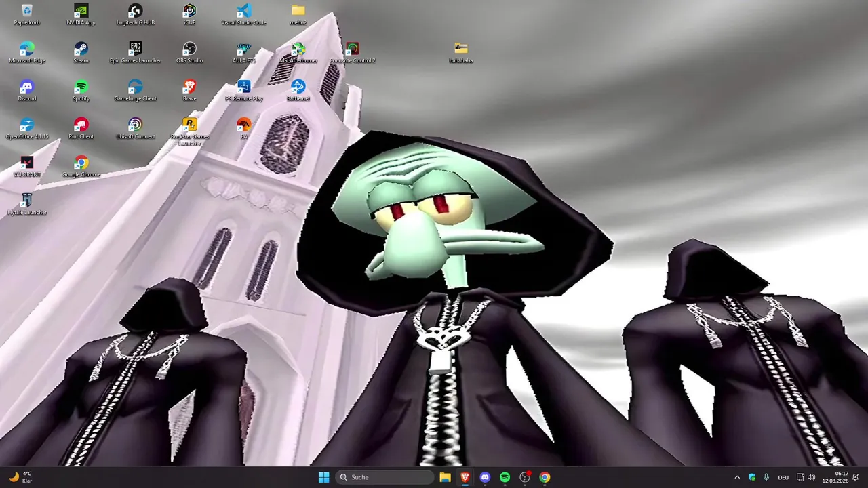Select the Battle.net desktop shortcut
Viewport: 868px width, 488px height.
(298, 91)
